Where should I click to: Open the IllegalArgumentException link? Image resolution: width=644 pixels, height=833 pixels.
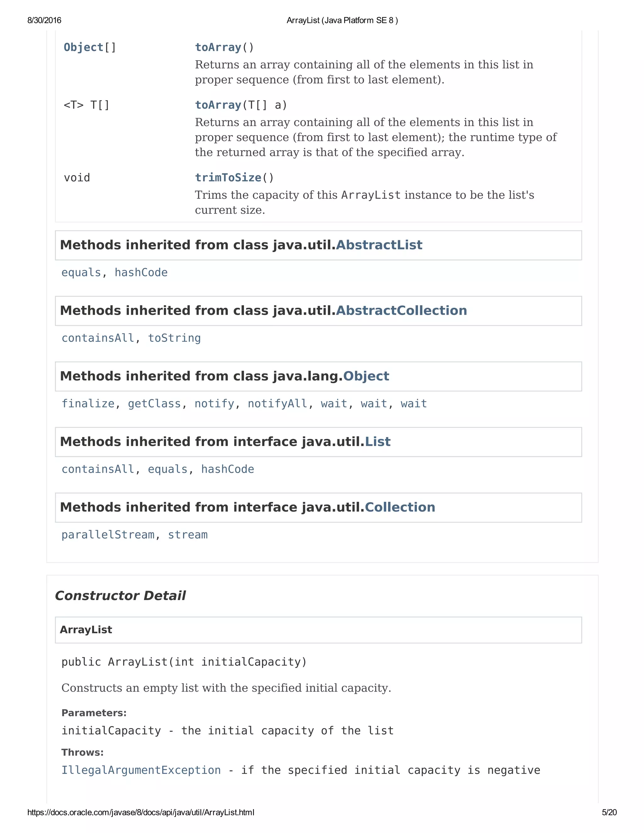click(141, 770)
